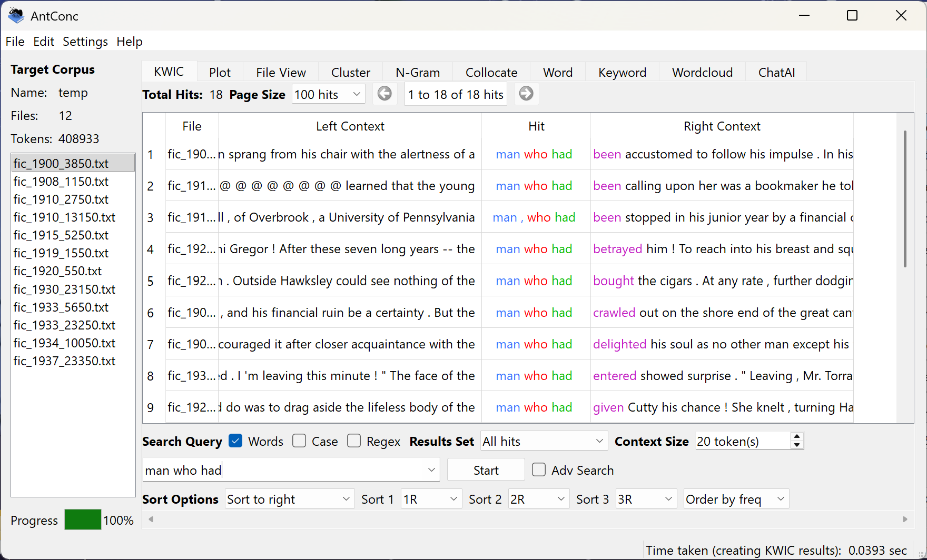Click the green progress bar
Screen dimensions: 927x560
click(x=83, y=520)
